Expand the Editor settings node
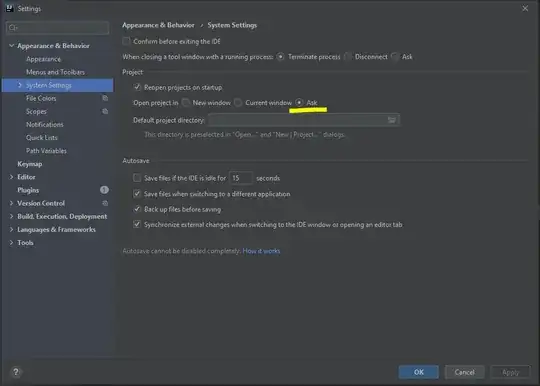The height and width of the screenshot is (386, 540). (x=11, y=177)
